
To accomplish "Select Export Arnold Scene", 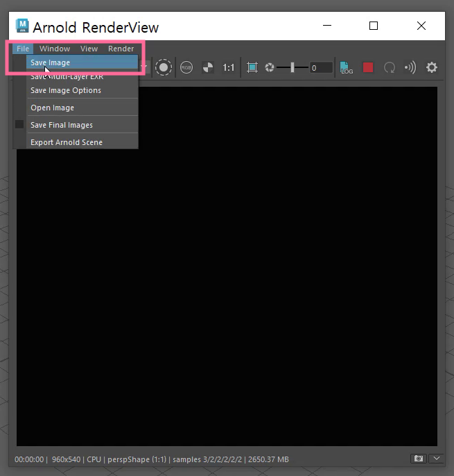I will click(82, 142).
